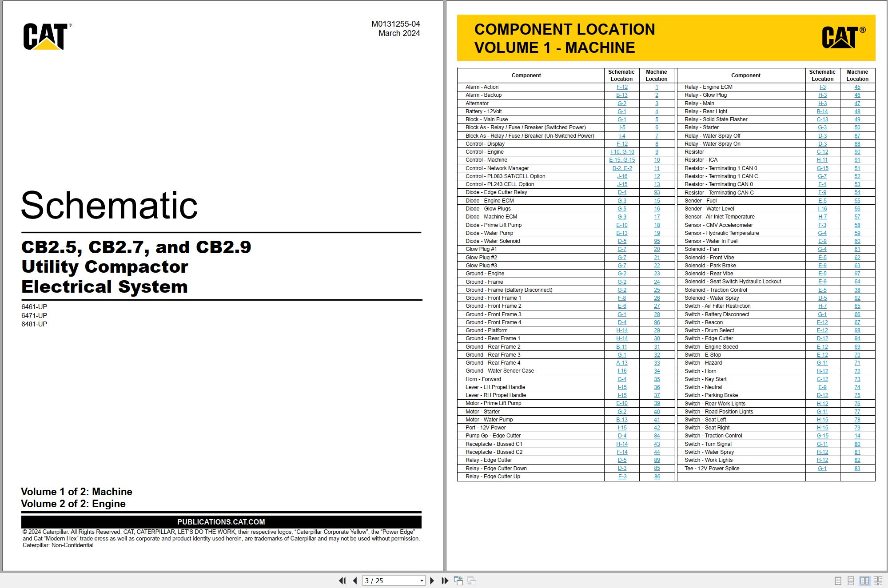This screenshot has width=888, height=588.
Task: Follow schematic link F-8 for Ground - Front Frame 1
Action: point(622,298)
